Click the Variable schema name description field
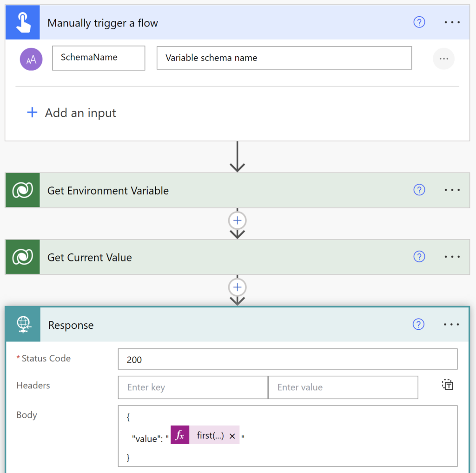Image resolution: width=476 pixels, height=473 pixels. (284, 58)
